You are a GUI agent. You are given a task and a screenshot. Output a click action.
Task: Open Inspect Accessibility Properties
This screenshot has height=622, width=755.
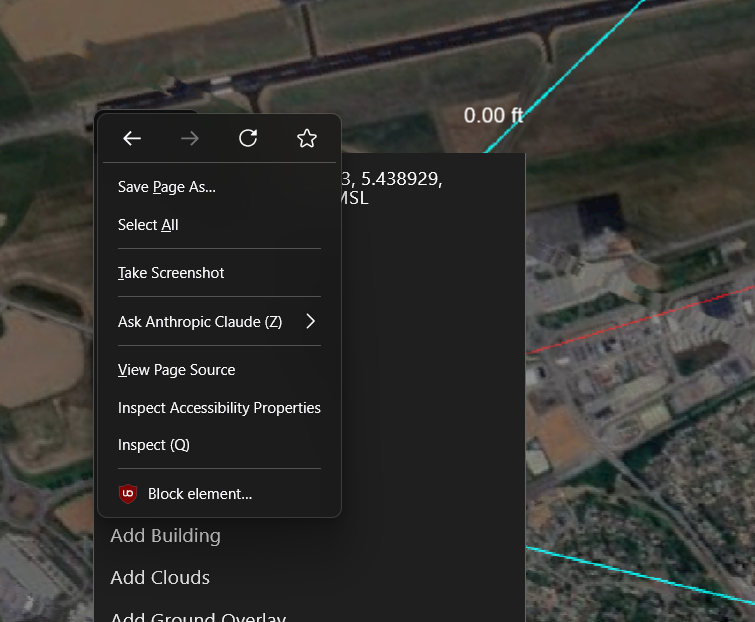pyautogui.click(x=219, y=408)
